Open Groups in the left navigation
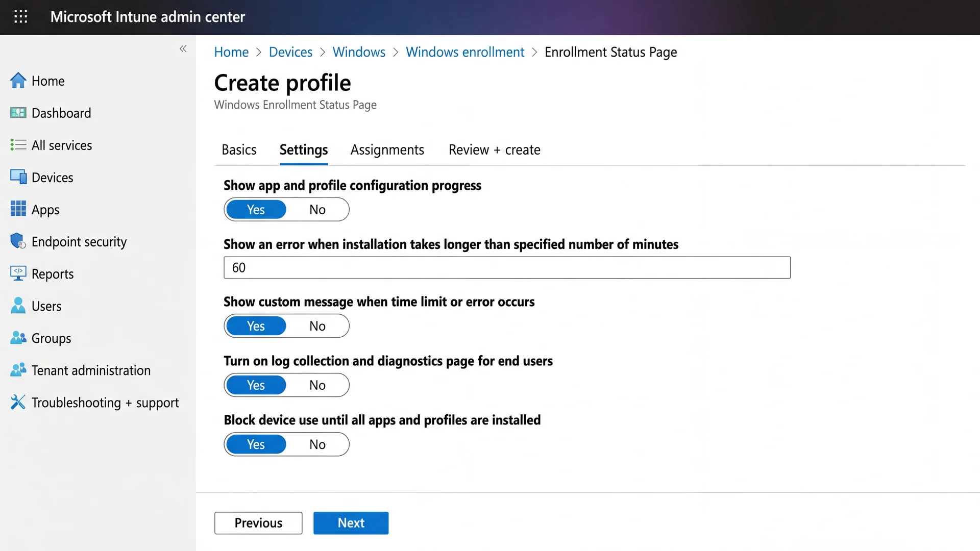Screen dimensions: 980x551 (51, 338)
